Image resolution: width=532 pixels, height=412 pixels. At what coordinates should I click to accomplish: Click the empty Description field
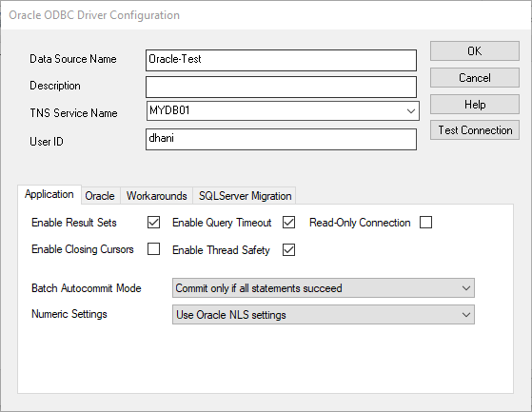(x=282, y=87)
